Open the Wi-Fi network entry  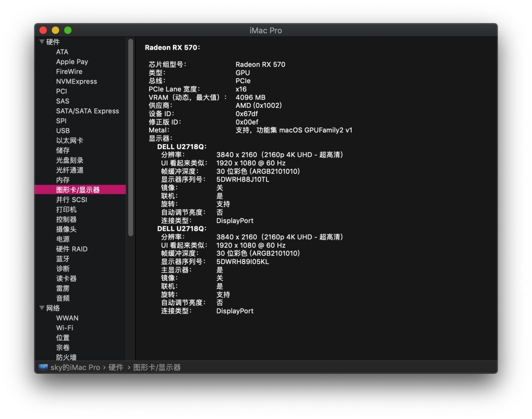click(x=65, y=328)
